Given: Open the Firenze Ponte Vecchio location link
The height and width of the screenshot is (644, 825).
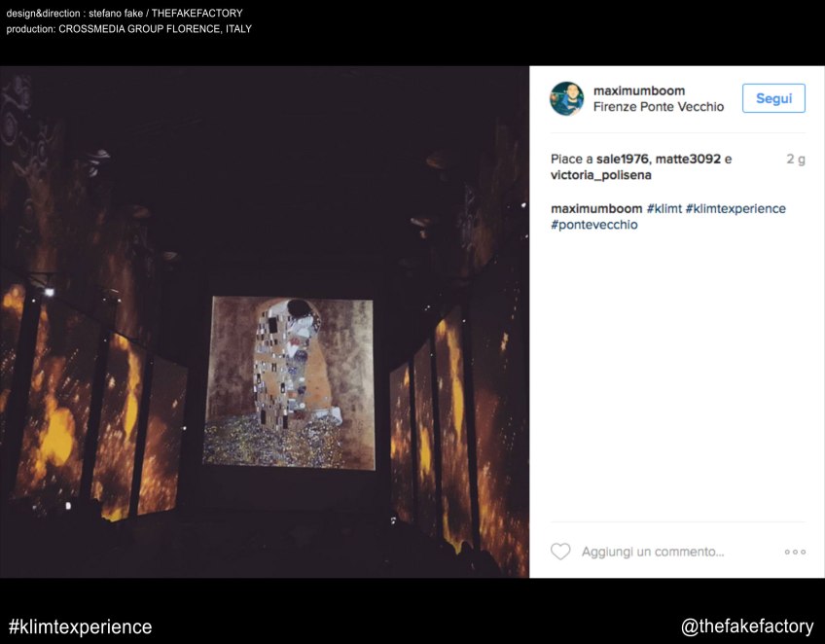Looking at the screenshot, I should click(x=658, y=107).
